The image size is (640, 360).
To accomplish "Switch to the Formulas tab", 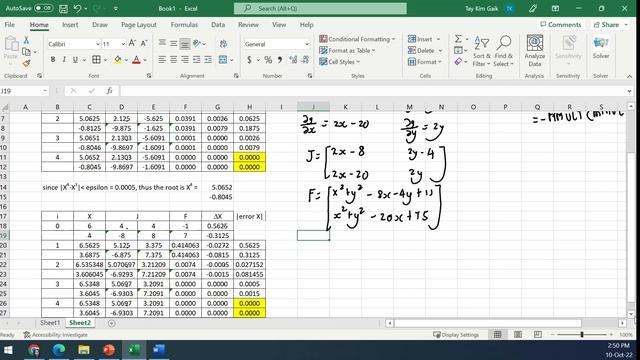I will pyautogui.click(x=184, y=24).
